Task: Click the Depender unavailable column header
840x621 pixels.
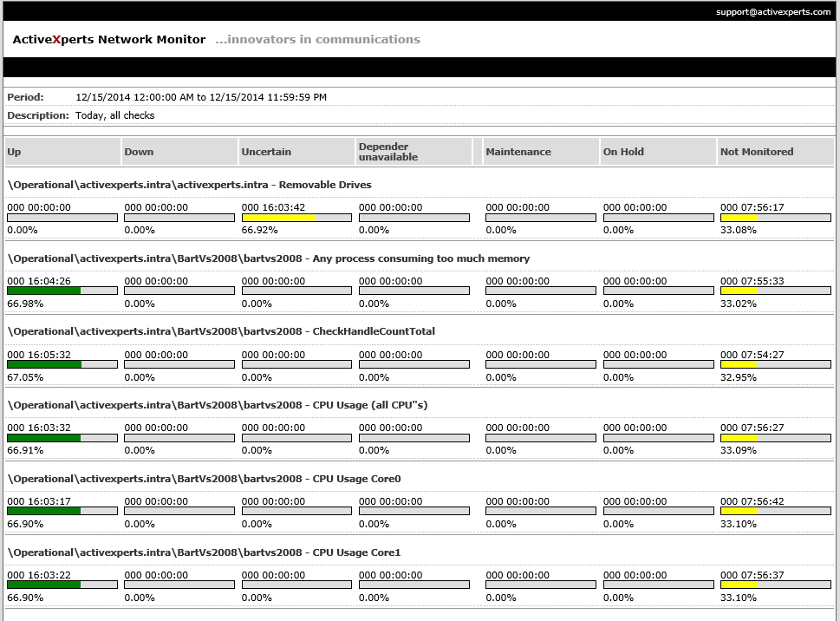Action: click(x=387, y=152)
